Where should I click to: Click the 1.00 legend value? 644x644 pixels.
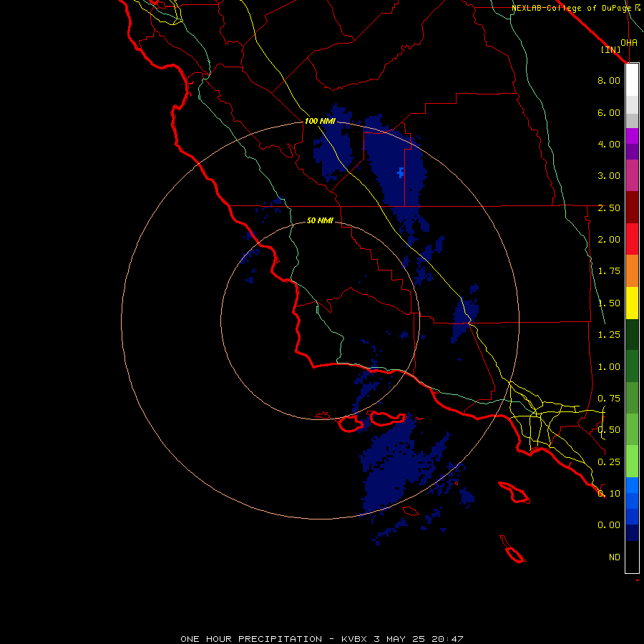pyautogui.click(x=609, y=367)
